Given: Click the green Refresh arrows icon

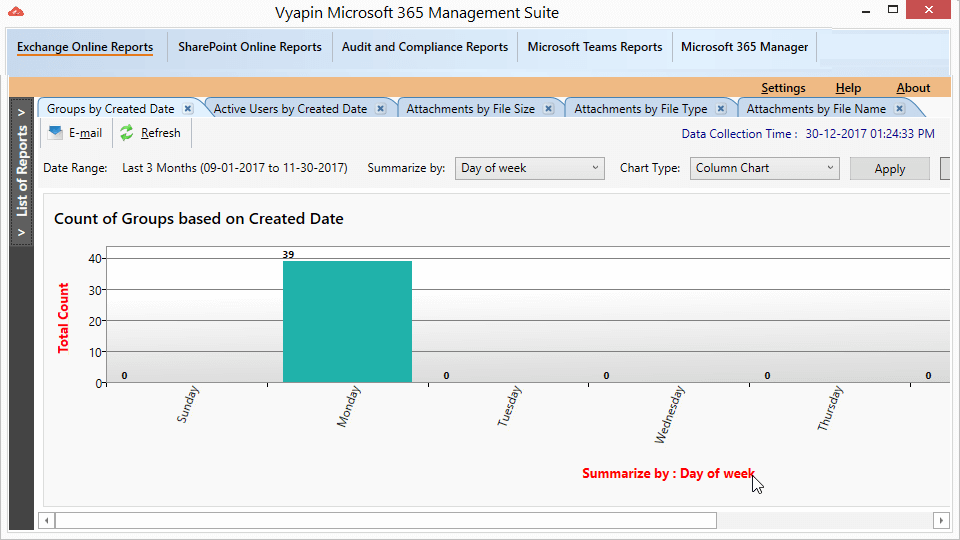Looking at the screenshot, I should point(127,133).
